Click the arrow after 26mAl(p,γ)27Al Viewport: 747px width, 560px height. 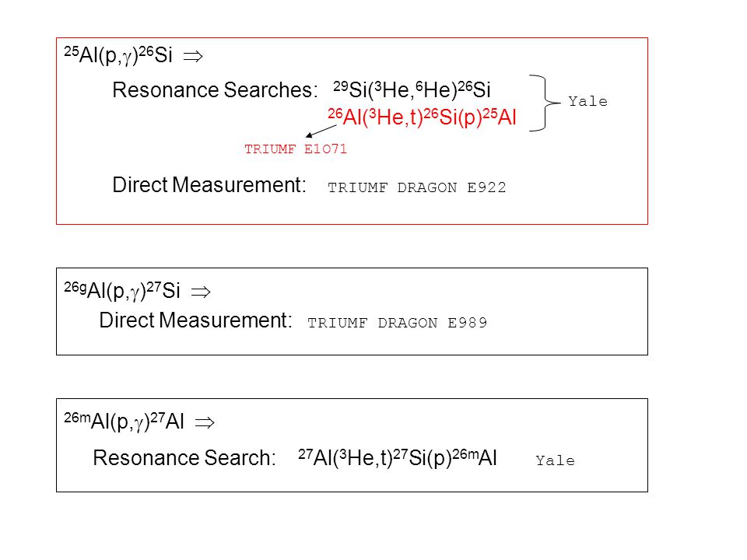205,422
